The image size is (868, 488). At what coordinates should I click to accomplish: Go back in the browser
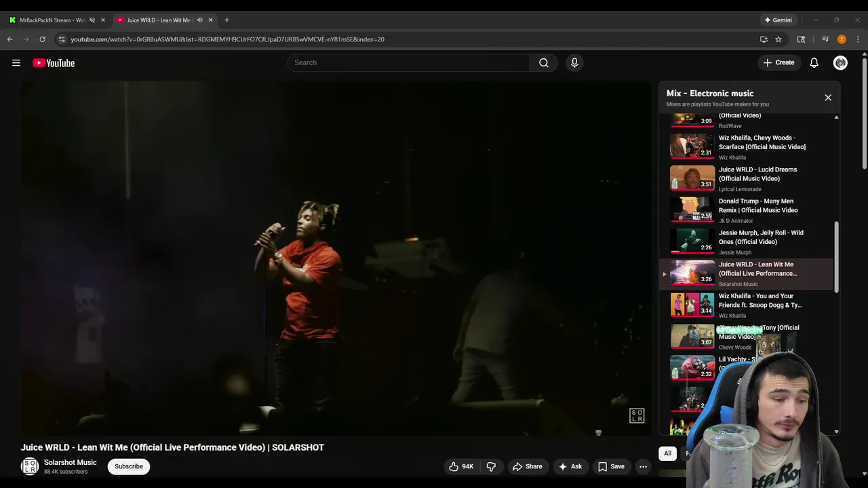pyautogui.click(x=10, y=39)
